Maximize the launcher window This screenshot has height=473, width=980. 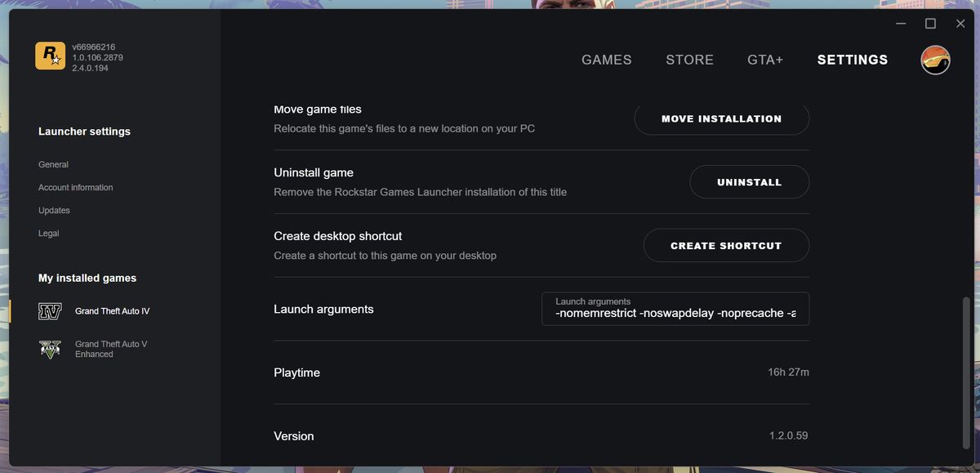[x=930, y=24]
